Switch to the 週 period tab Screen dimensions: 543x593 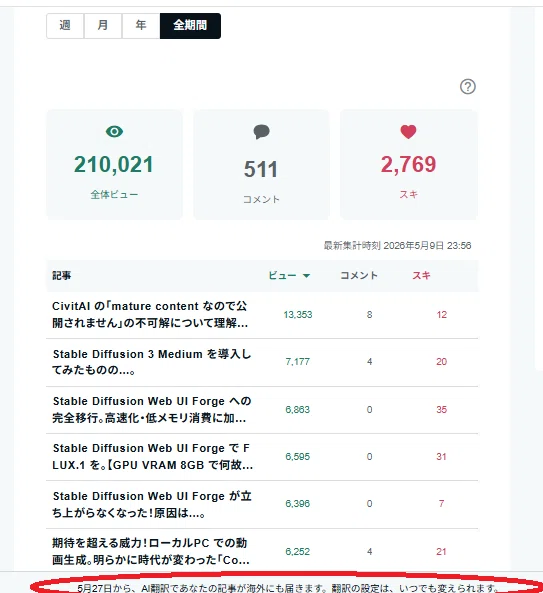coord(65,26)
